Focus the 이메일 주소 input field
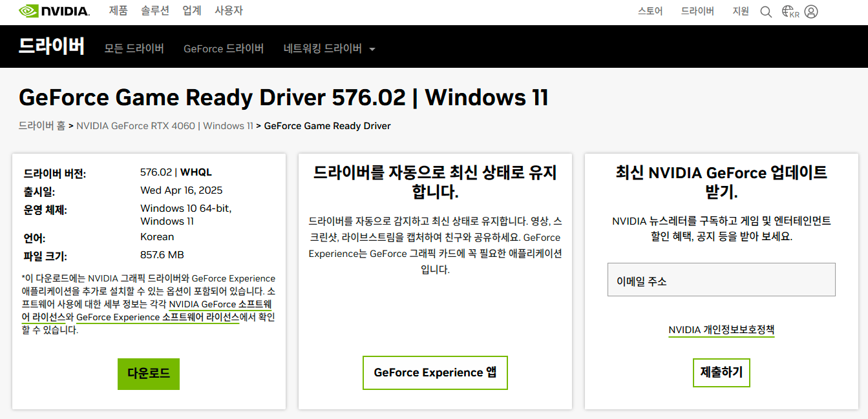868x419 pixels. (x=721, y=280)
